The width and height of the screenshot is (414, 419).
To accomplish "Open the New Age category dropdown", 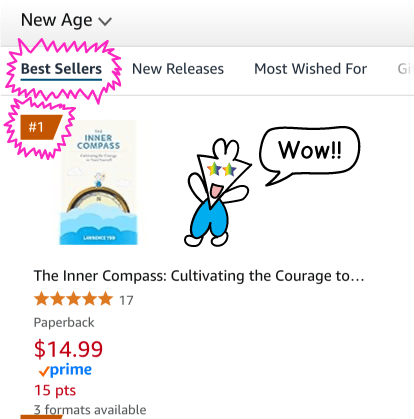I will click(x=66, y=20).
